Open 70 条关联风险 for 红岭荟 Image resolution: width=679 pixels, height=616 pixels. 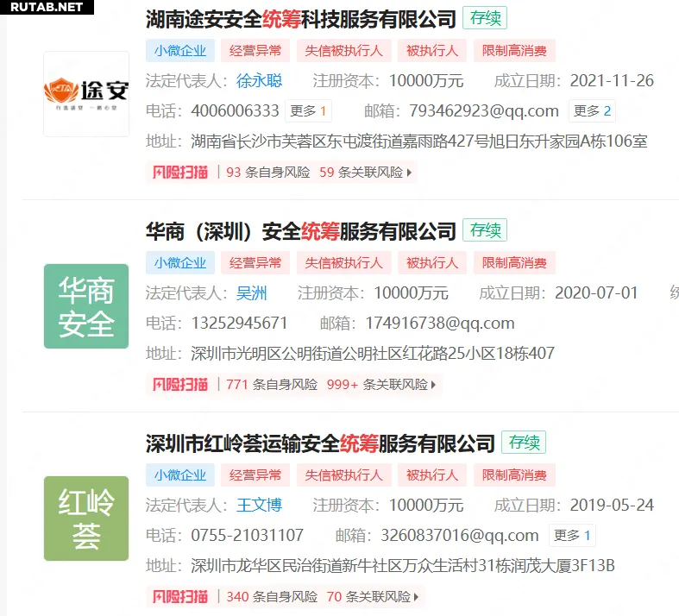point(368,596)
